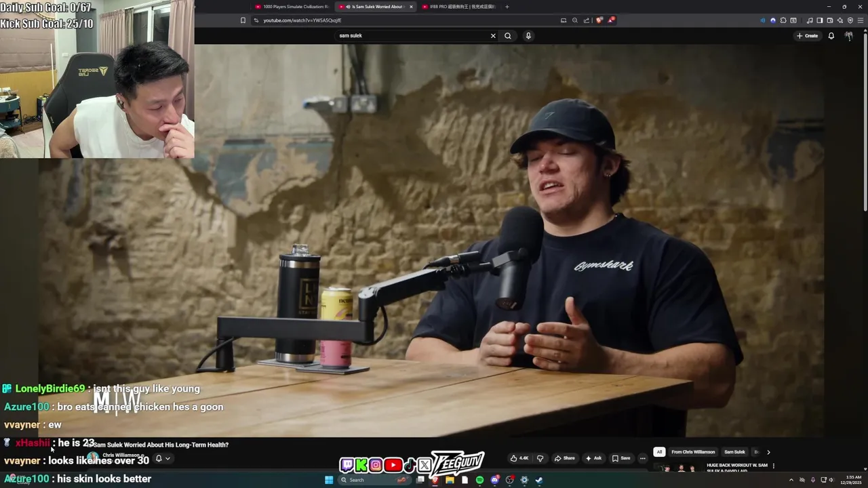Switch to '1000 Players Simulate Civilization' tab
868x488 pixels.
point(292,7)
